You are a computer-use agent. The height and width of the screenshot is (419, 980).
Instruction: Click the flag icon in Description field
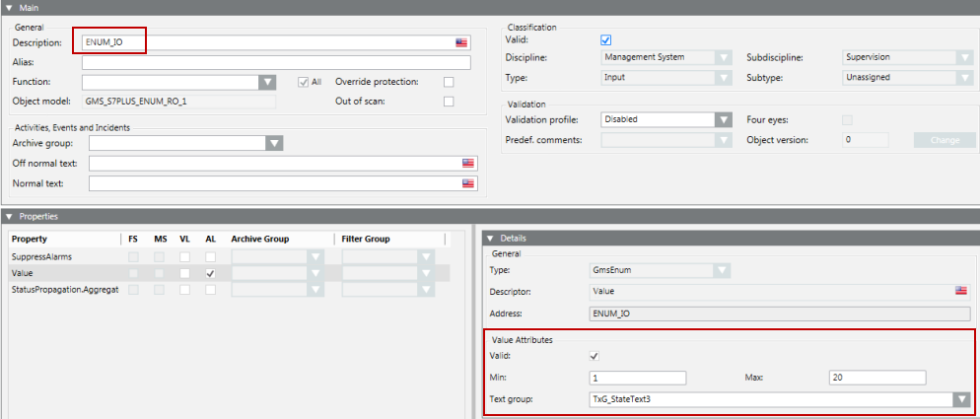pos(460,43)
